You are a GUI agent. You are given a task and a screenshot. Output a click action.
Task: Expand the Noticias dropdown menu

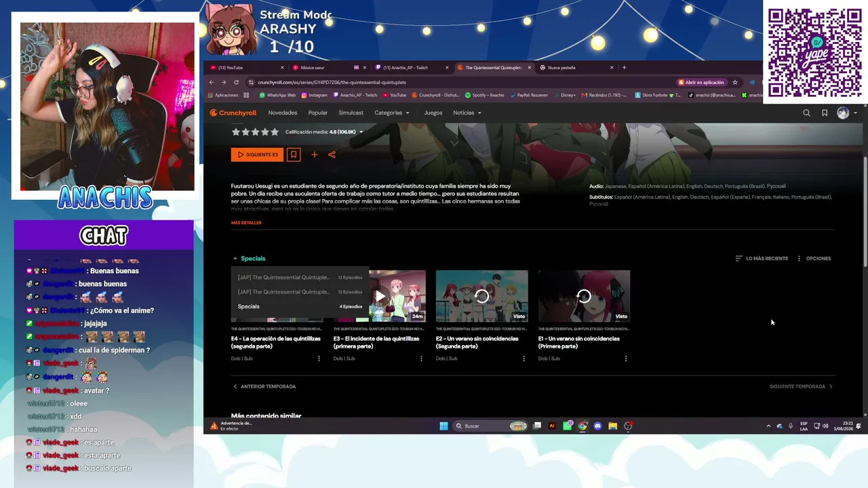(467, 113)
